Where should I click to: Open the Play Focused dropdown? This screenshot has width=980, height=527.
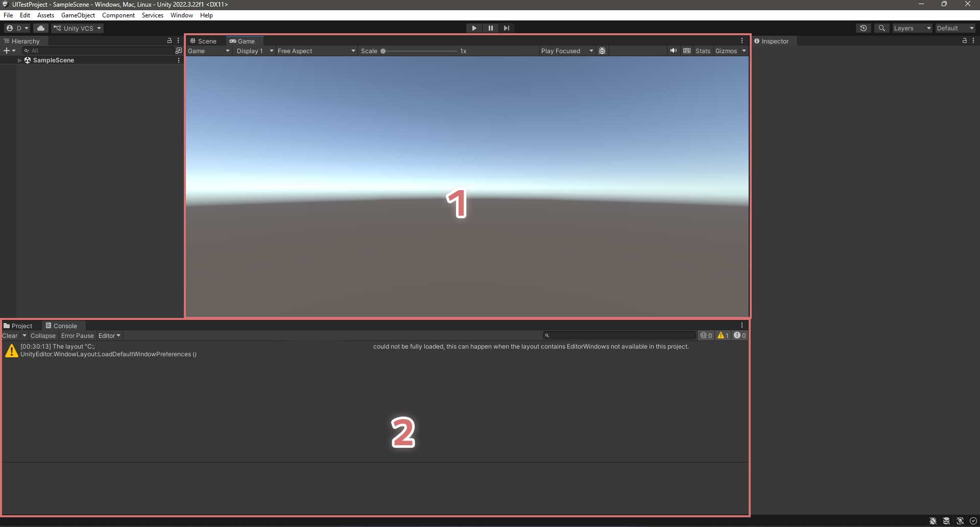coord(567,51)
